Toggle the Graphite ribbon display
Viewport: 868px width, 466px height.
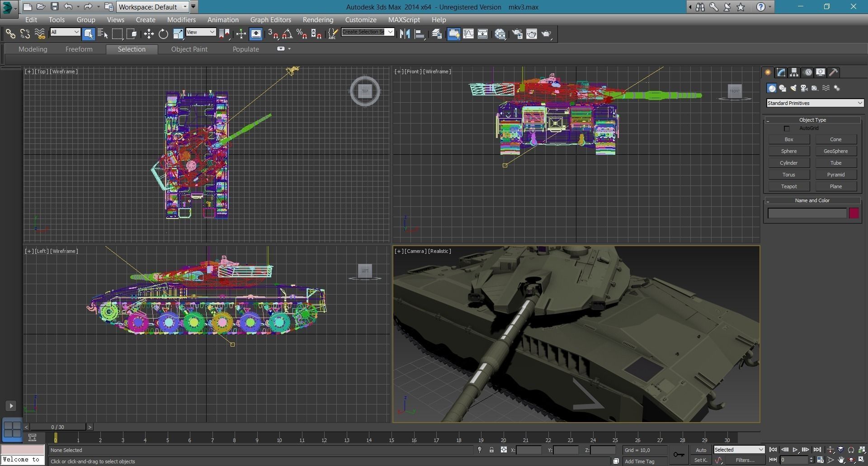pyautogui.click(x=453, y=34)
